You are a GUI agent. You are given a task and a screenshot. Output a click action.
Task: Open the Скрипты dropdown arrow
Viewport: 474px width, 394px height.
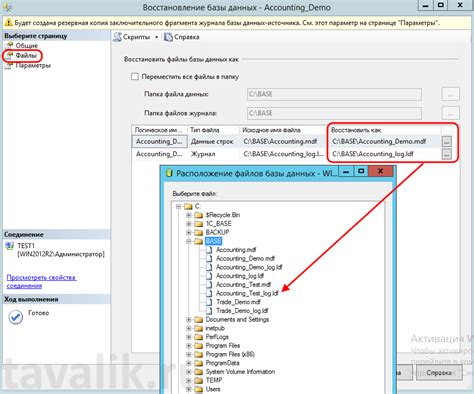pos(156,37)
